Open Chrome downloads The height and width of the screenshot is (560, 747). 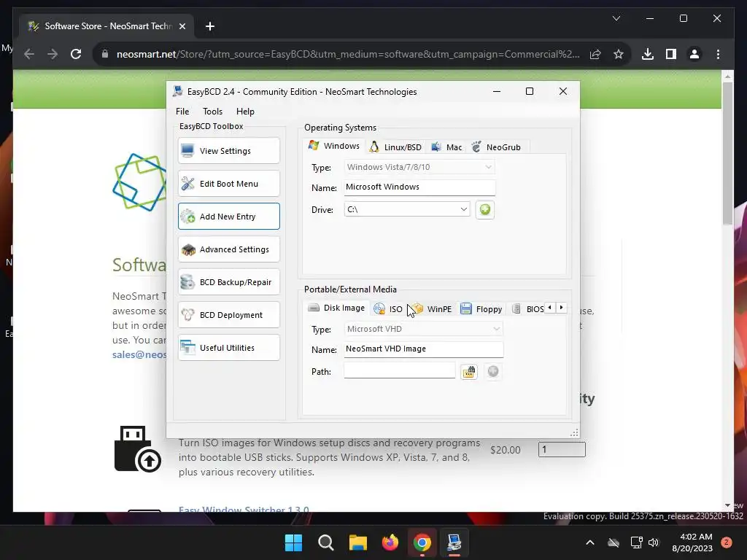coord(648,54)
